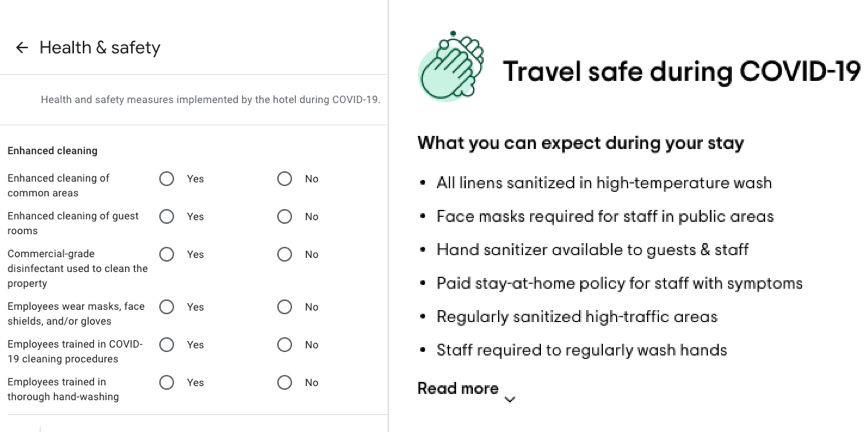This screenshot has width=864, height=432.
Task: Click the Enhanced cleaning section header
Action: pos(52,150)
